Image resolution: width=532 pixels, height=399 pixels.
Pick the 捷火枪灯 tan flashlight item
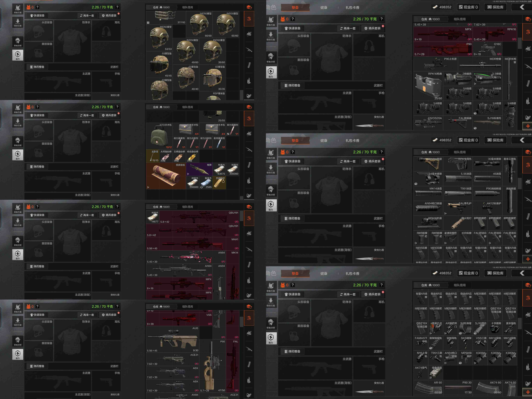point(458,223)
